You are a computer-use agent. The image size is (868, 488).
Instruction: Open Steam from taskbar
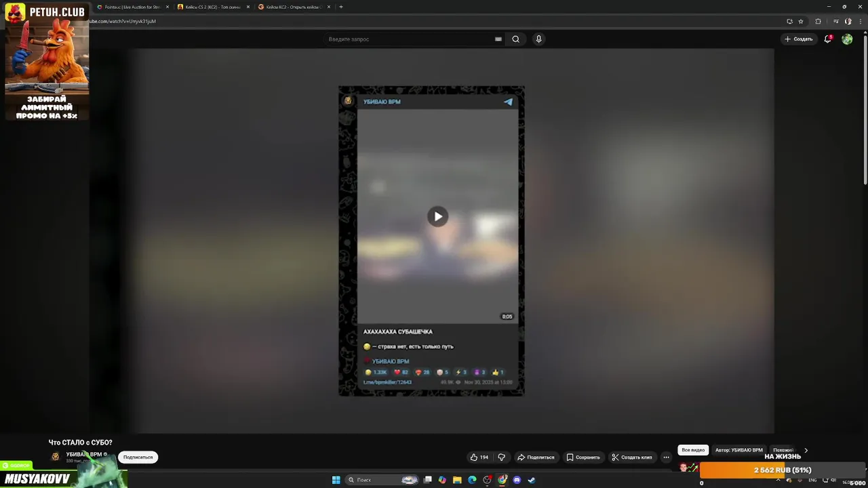coord(532,480)
